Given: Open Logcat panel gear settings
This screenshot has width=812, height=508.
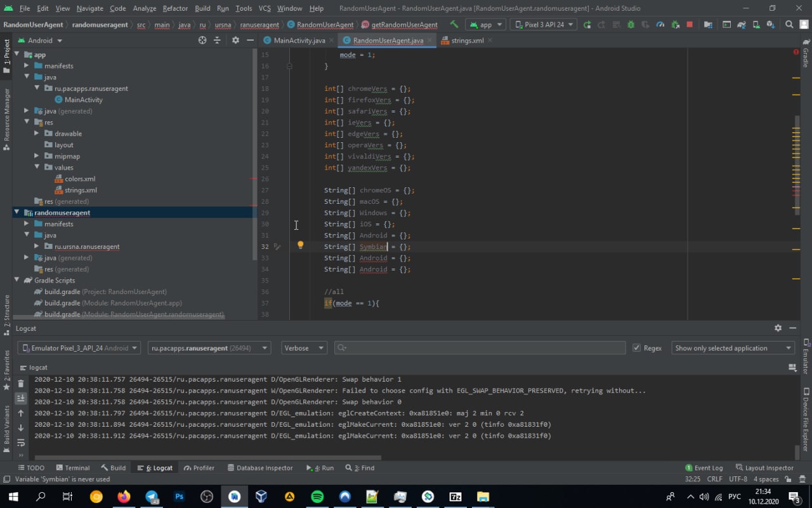Looking at the screenshot, I should click(778, 328).
